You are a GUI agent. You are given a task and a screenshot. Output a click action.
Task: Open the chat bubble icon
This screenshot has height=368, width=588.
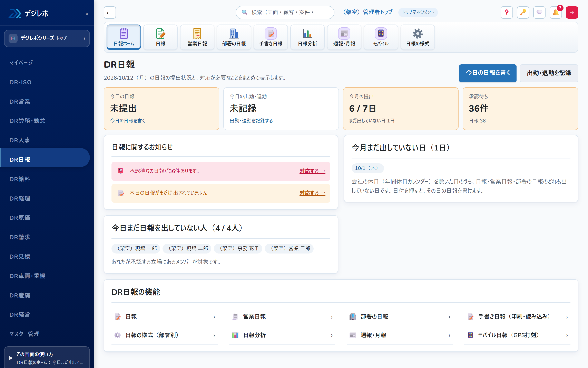click(539, 12)
